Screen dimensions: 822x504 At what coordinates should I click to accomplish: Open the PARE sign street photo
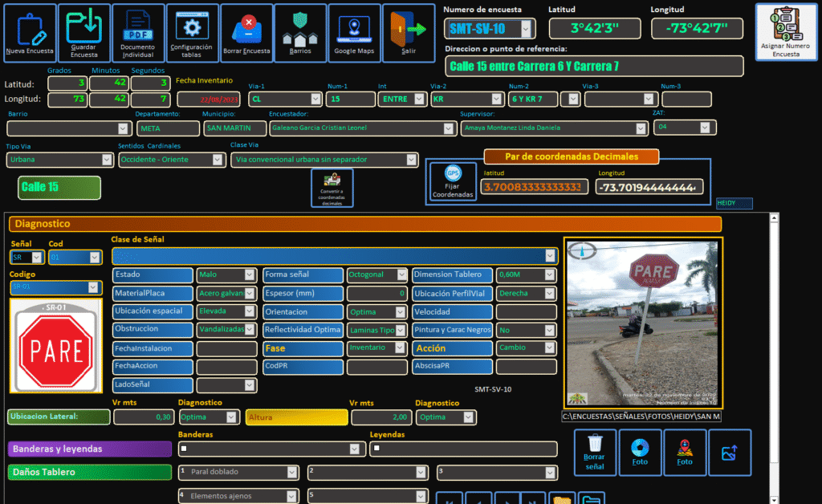pos(643,323)
